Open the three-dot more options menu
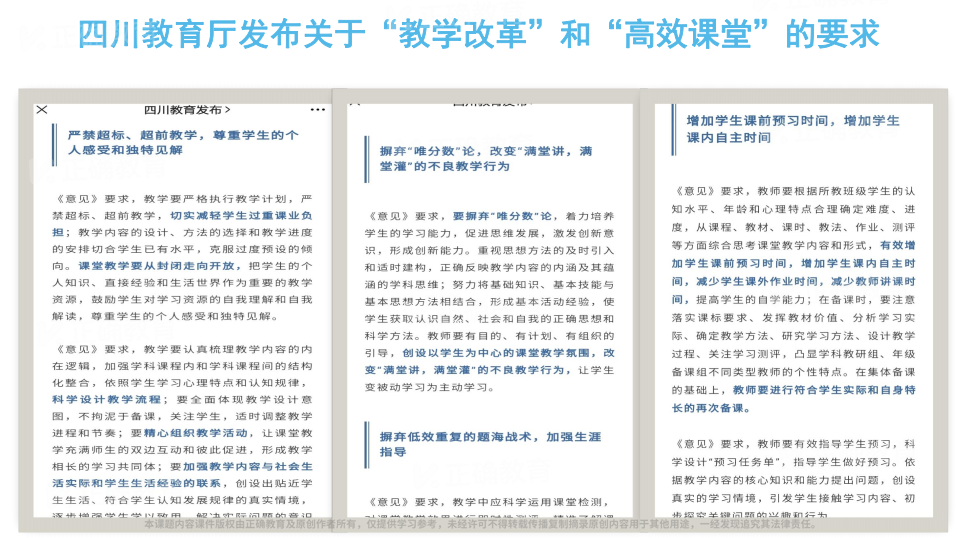 318,110
